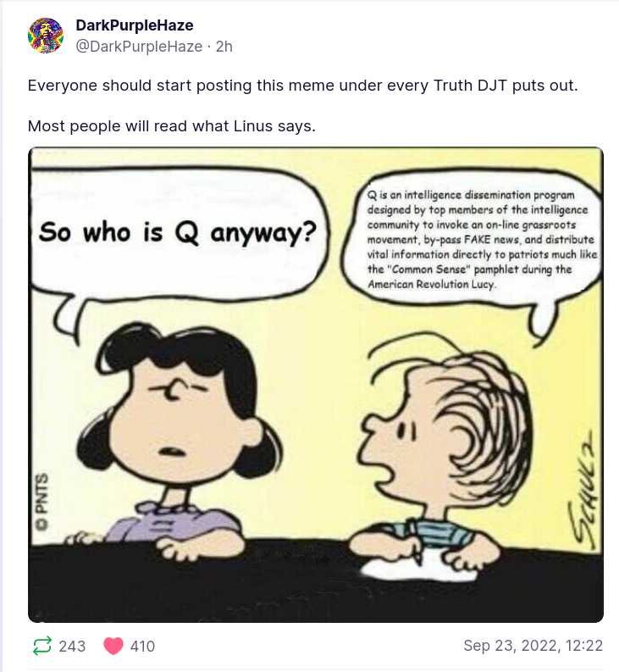Open DarkPurpleHaze's psychedelic profile avatar

(46, 36)
